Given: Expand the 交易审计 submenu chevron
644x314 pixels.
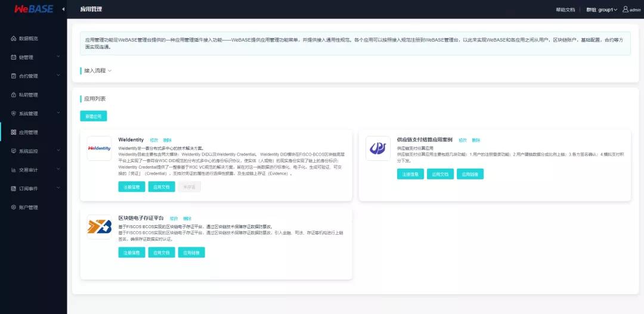Looking at the screenshot, I should point(58,169).
